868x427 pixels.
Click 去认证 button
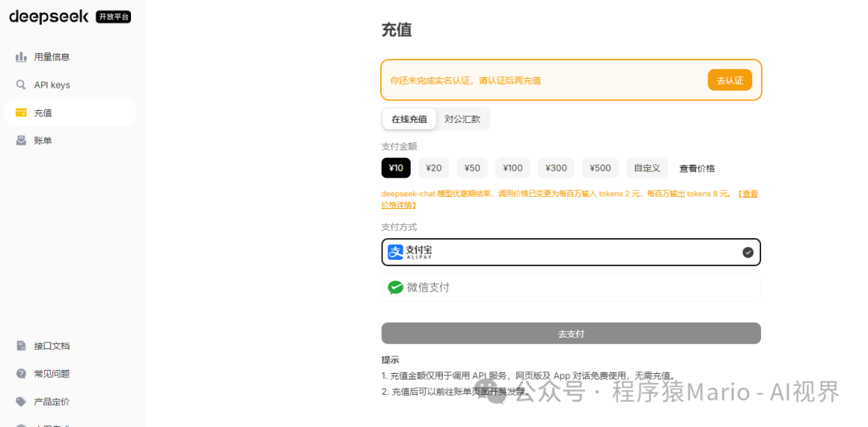click(730, 80)
